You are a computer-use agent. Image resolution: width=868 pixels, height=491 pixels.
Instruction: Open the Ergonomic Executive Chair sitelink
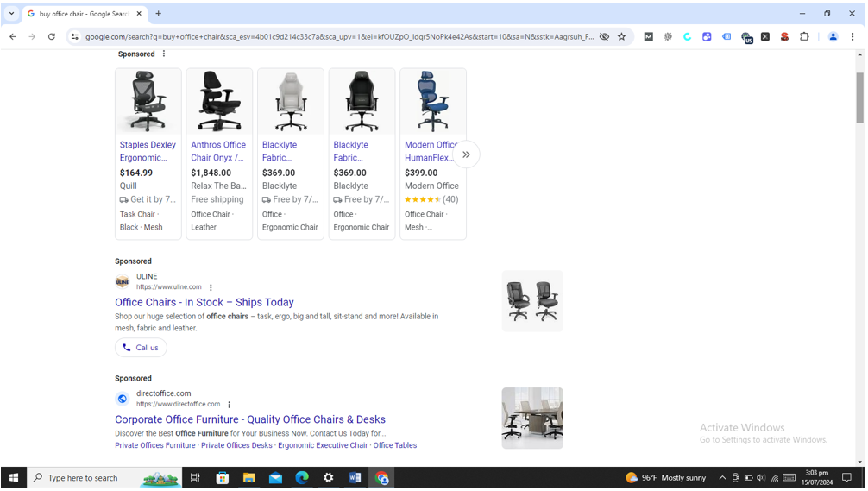coord(323,445)
